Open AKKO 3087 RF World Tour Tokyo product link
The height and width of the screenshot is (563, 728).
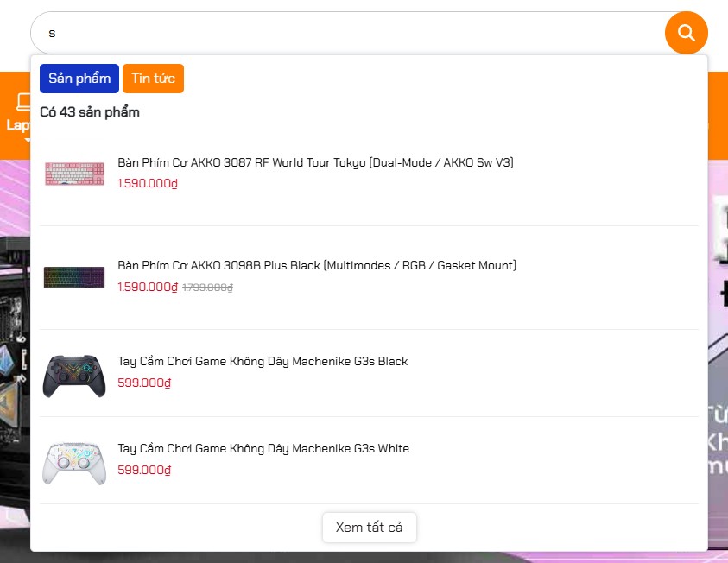click(315, 162)
